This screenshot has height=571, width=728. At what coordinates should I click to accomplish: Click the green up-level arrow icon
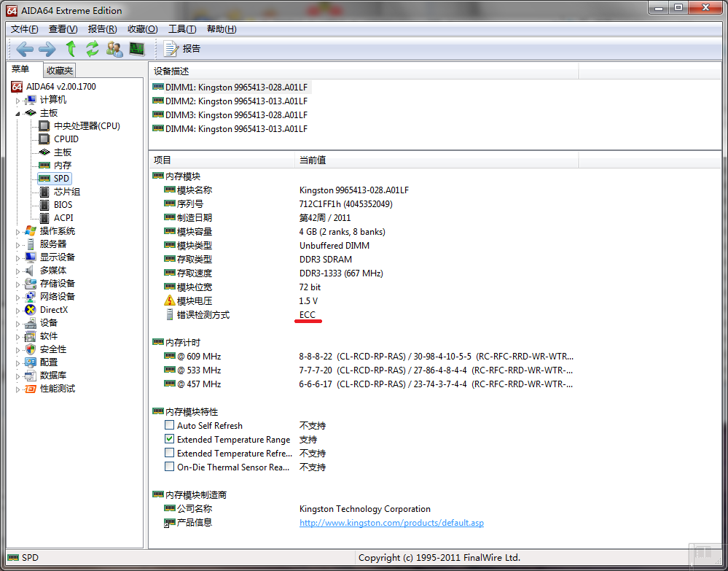[x=70, y=48]
